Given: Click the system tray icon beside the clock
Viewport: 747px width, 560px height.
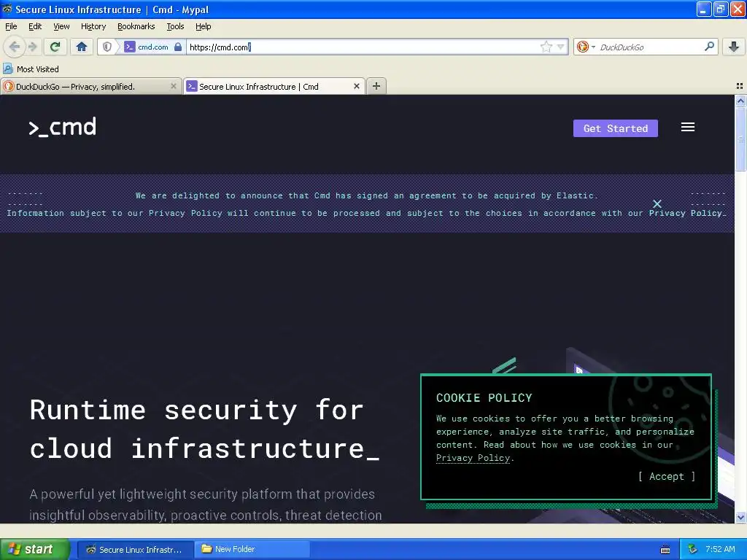Looking at the screenshot, I should click(693, 549).
